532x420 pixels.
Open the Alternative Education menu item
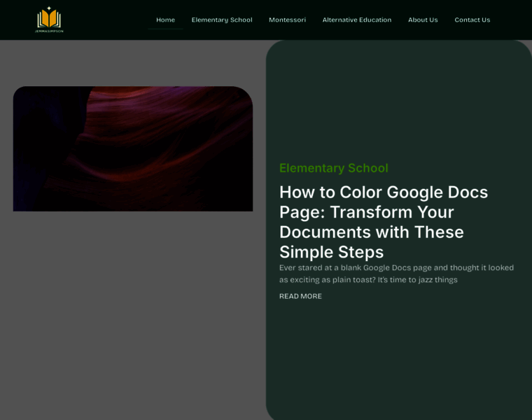pos(357,20)
